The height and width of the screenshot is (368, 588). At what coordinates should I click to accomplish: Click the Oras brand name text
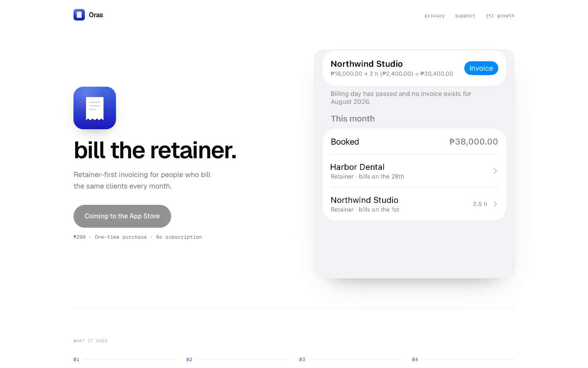(96, 15)
